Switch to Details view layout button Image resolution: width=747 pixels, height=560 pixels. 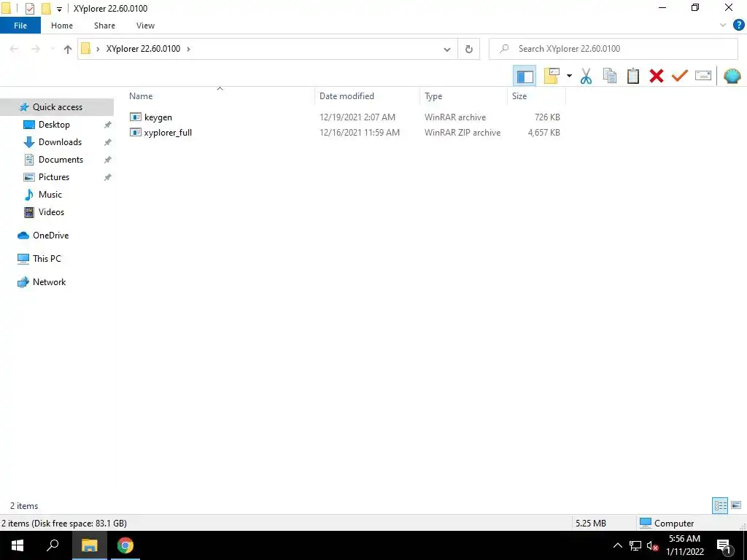[x=720, y=505]
